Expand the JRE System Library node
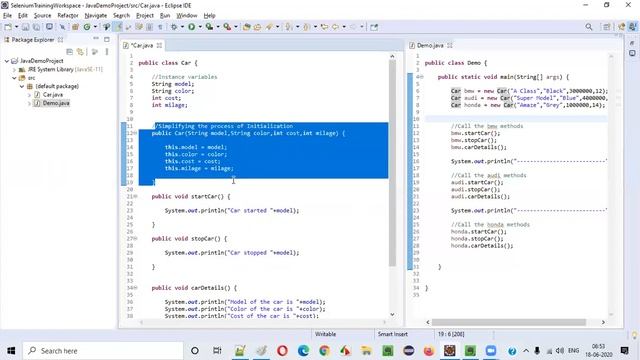The height and width of the screenshot is (360, 640). coord(14,70)
